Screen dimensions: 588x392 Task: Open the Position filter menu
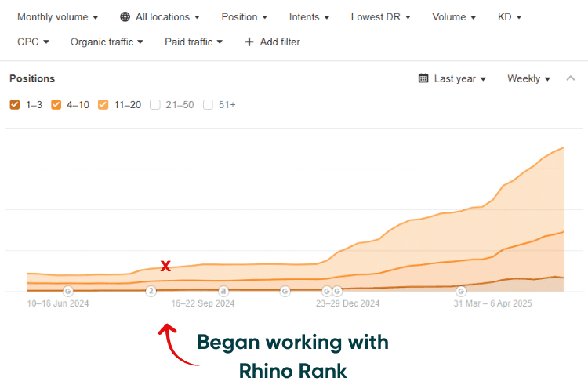coord(244,17)
